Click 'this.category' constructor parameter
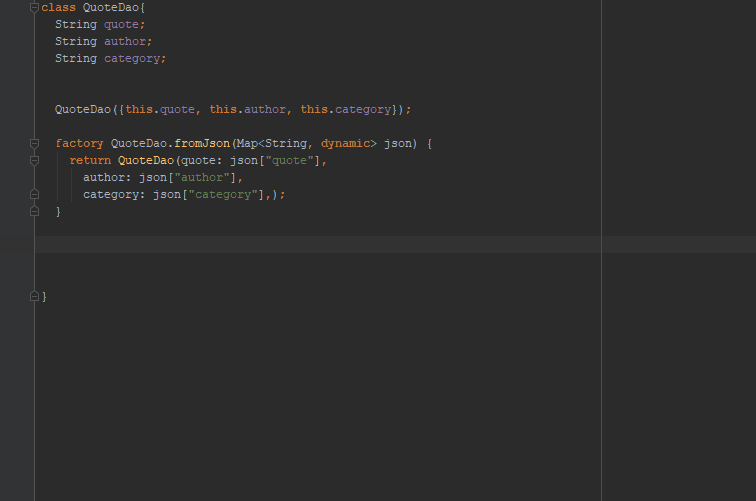This screenshot has width=756, height=501. [x=346, y=109]
